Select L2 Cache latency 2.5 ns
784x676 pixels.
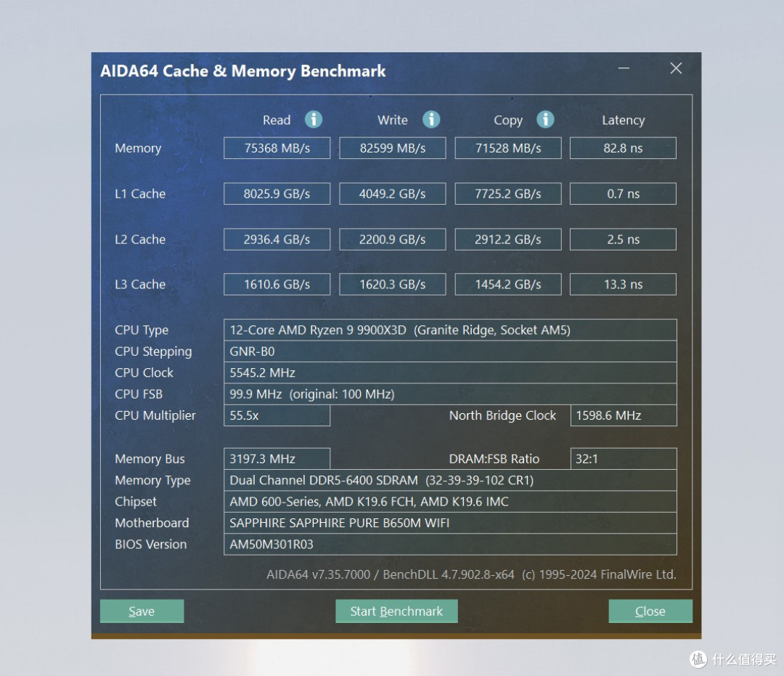point(623,240)
